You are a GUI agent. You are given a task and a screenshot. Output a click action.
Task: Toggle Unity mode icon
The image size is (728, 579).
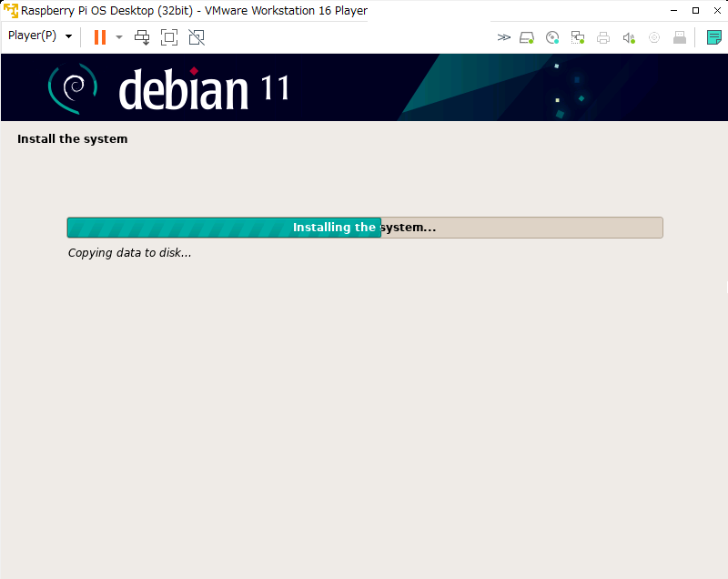(x=197, y=37)
